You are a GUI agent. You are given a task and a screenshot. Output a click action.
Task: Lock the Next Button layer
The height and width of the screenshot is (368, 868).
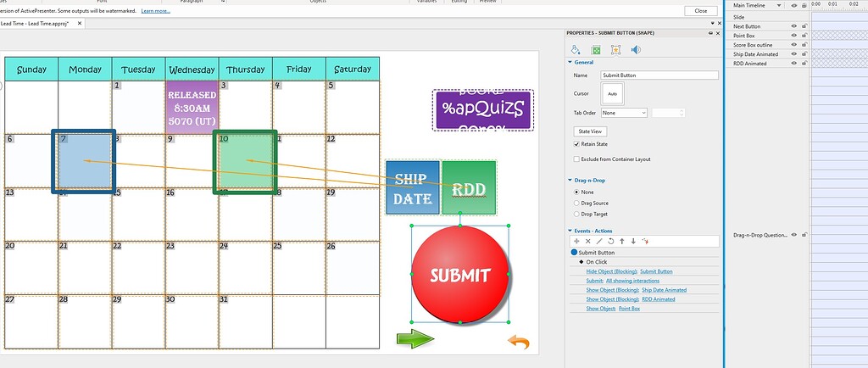[x=804, y=26]
